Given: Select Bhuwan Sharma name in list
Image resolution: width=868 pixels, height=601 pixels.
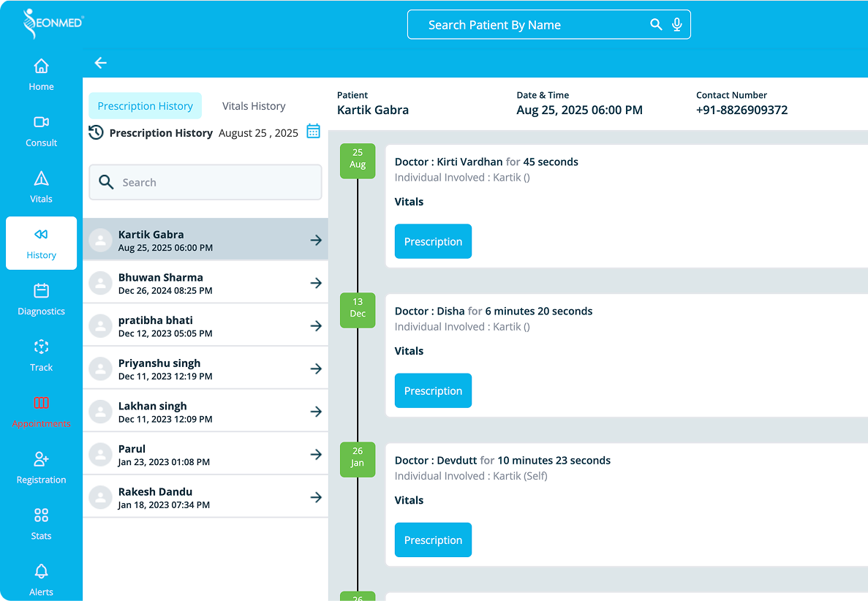Looking at the screenshot, I should pos(161,277).
